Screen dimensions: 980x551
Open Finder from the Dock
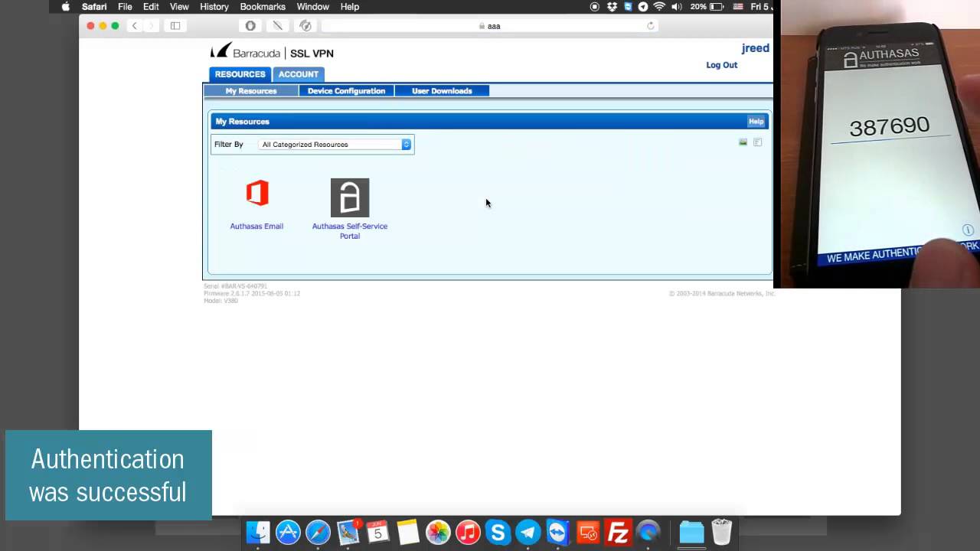[258, 532]
